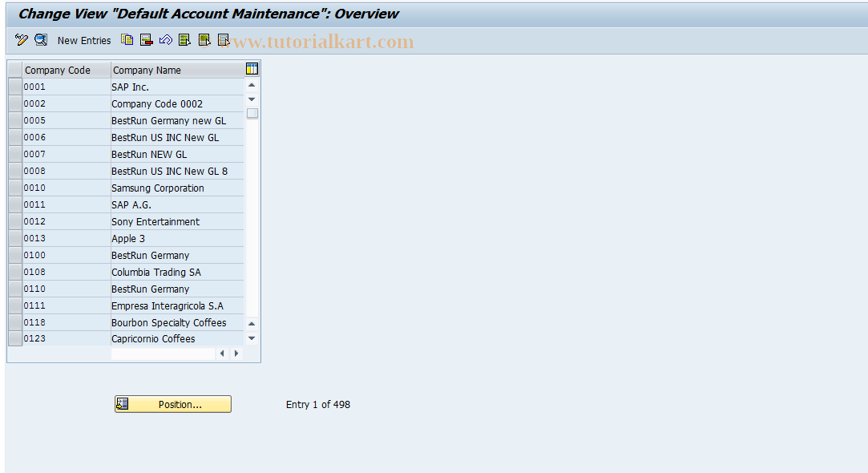Click the cell 'BestRun US INC New GL 8'
This screenshot has width=868, height=473.
pyautogui.click(x=177, y=171)
